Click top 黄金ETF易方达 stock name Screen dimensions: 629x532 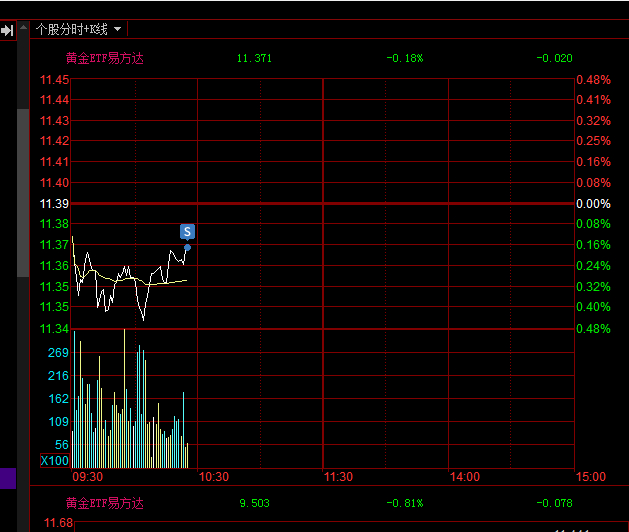(x=104, y=59)
